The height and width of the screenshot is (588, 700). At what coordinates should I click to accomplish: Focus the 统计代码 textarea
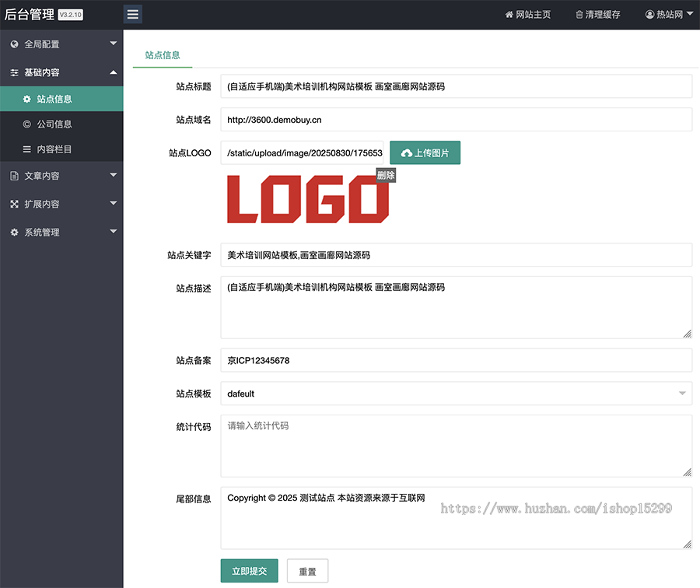coord(457,446)
